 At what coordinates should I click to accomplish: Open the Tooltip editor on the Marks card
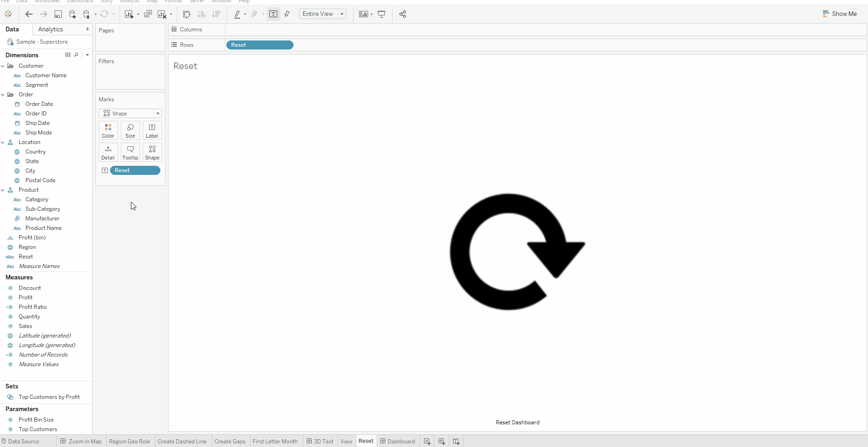130,152
